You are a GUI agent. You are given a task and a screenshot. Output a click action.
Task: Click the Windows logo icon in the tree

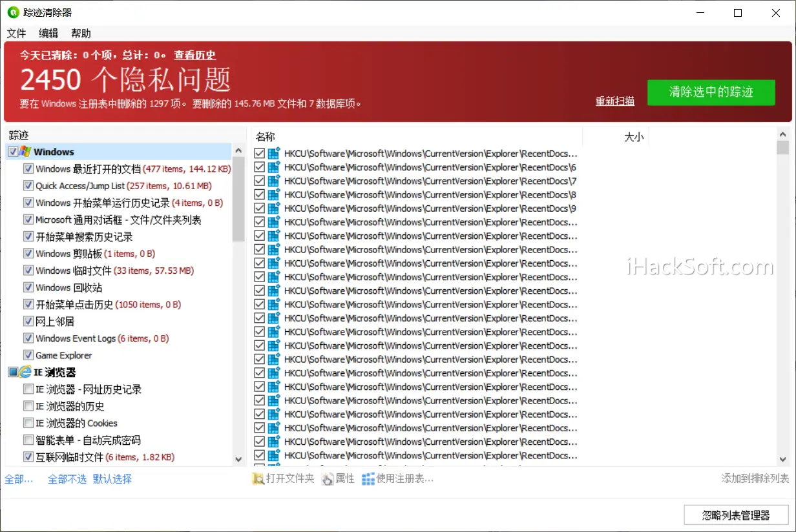coord(25,152)
